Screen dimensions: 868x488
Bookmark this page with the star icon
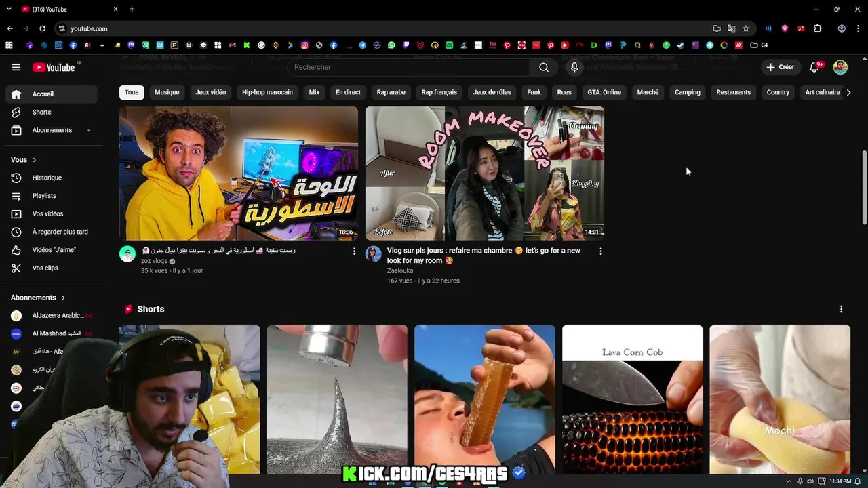[x=746, y=28]
